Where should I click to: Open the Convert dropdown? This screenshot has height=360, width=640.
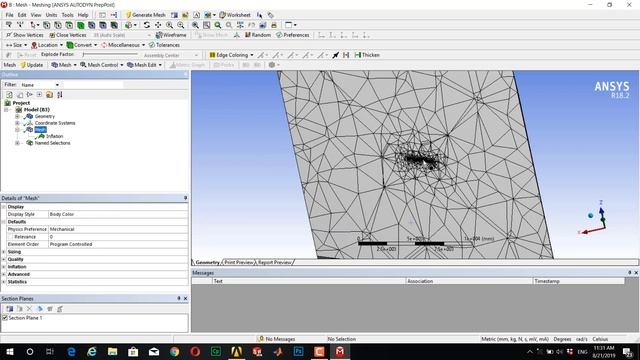coord(82,45)
